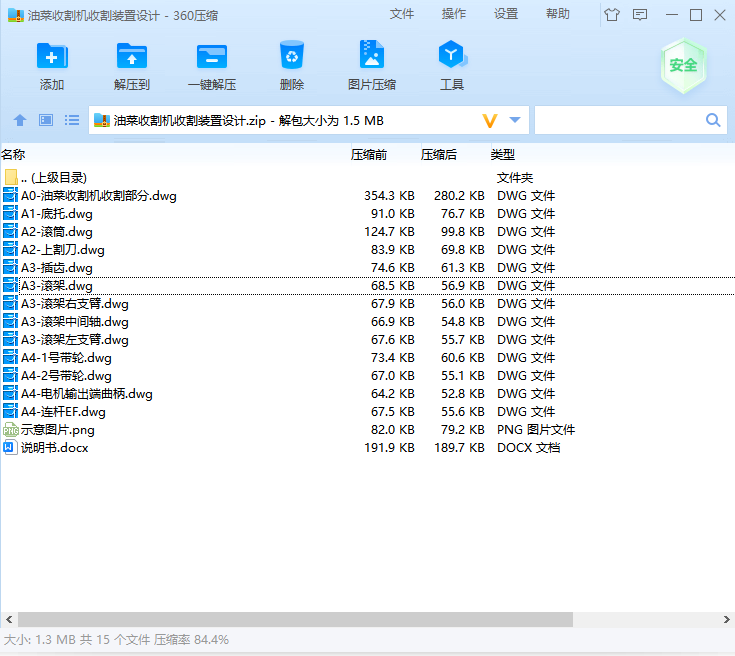Click the scrollbar left arrow
Image resolution: width=735 pixels, height=656 pixels.
coord(9,619)
